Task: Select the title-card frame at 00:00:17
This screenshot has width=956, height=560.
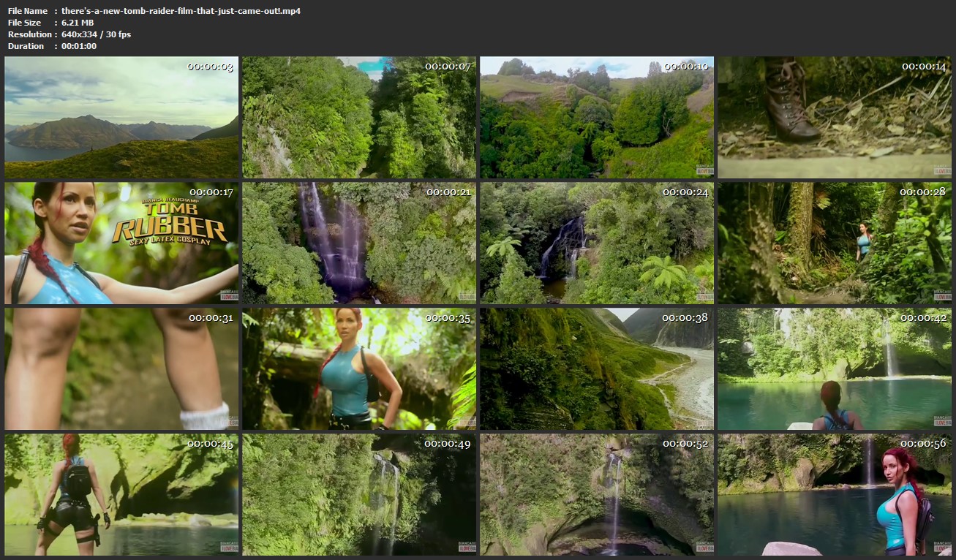Action: (x=121, y=243)
